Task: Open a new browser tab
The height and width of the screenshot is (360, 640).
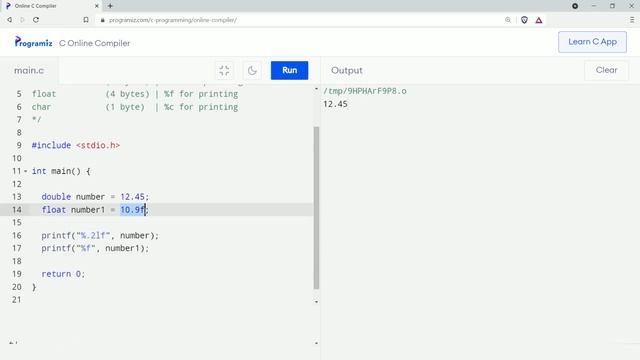Action: click(110, 6)
